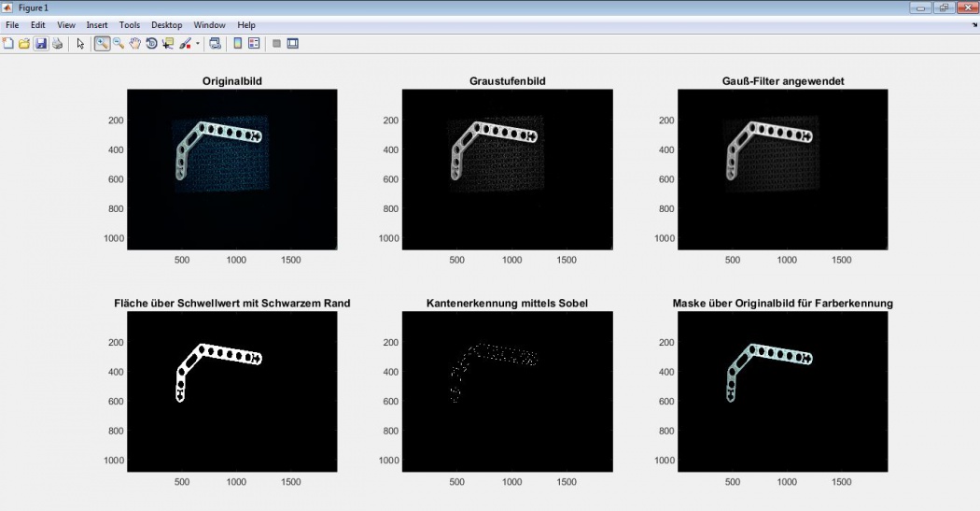
Task: Click the Kantenerkennung mittels Sobel plot image
Action: click(507, 390)
